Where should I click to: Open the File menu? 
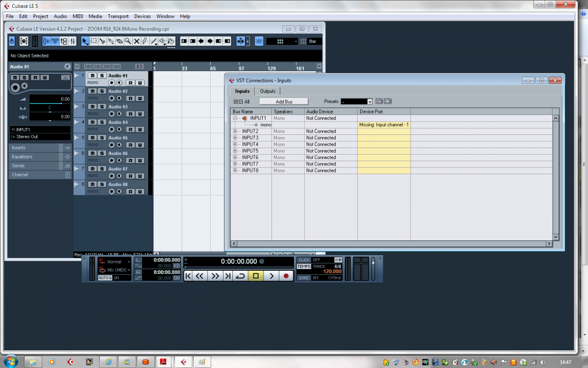pyautogui.click(x=10, y=16)
